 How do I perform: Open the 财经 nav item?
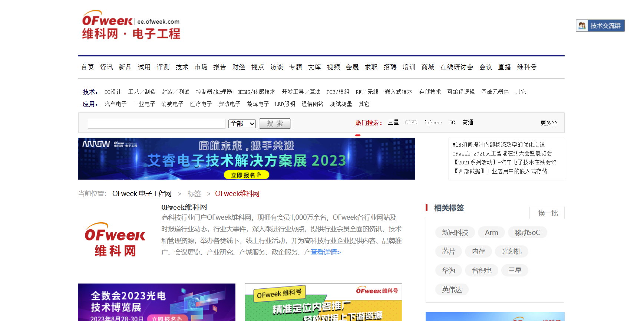[x=239, y=67]
